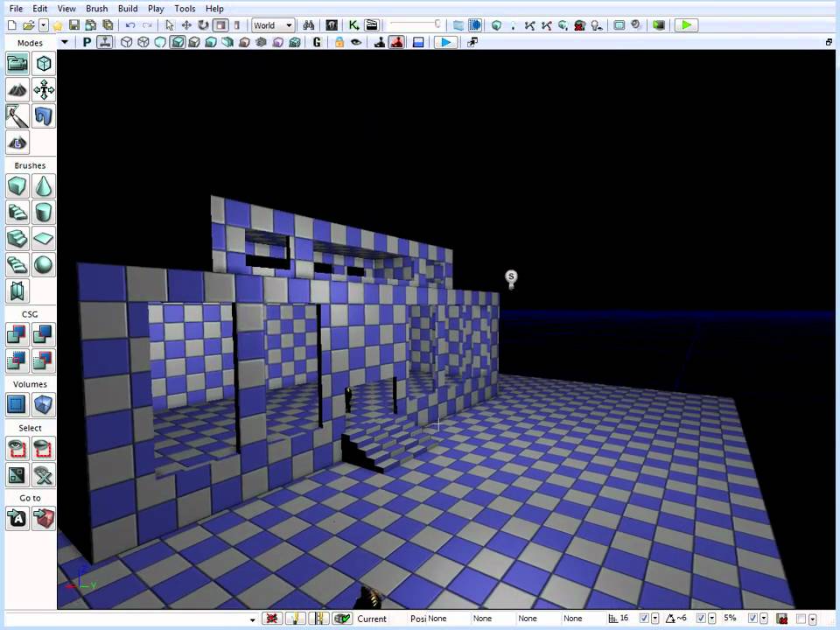840x630 pixels.
Task: Toggle rotation grid snap checkbox
Action: (701, 619)
